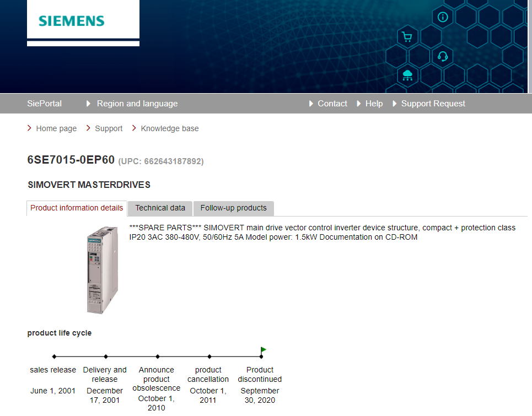The image size is (532, 416).
Task: Navigate to Support breadcrumb link
Action: 109,128
